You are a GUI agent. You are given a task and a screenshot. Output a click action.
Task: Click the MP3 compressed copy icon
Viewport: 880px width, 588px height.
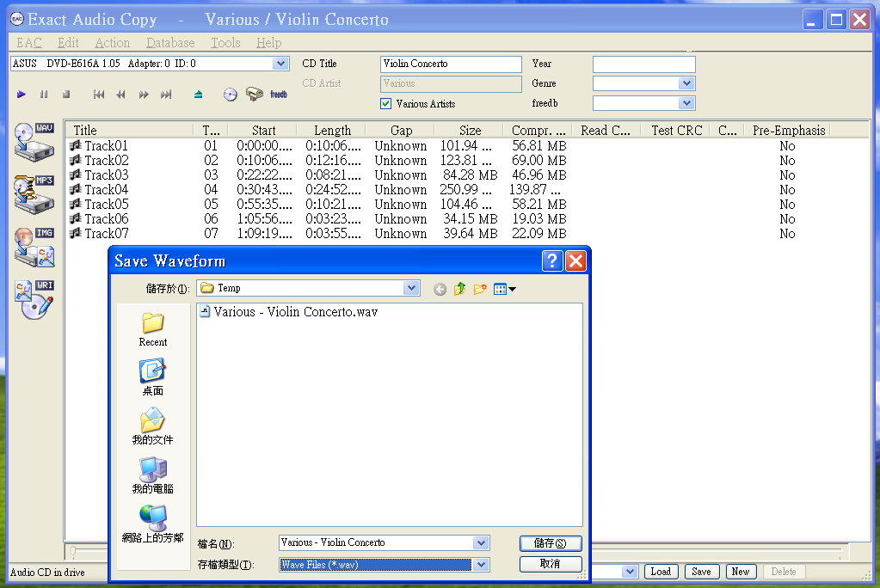pyautogui.click(x=34, y=194)
